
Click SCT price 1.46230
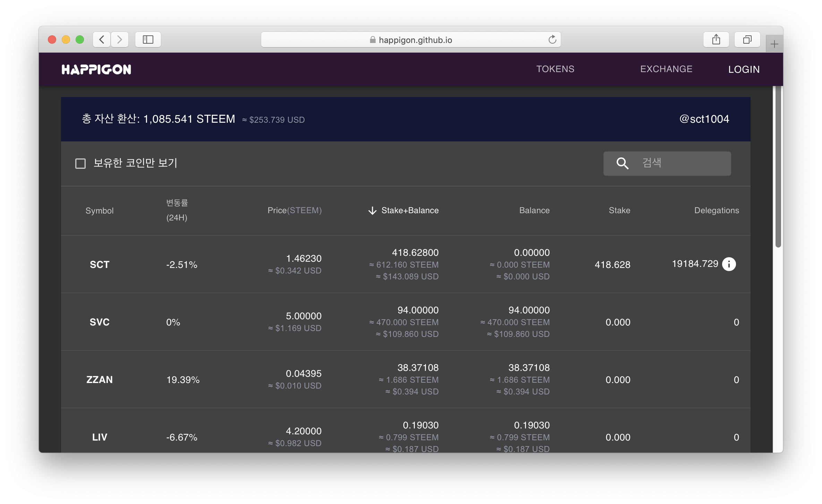[303, 258]
